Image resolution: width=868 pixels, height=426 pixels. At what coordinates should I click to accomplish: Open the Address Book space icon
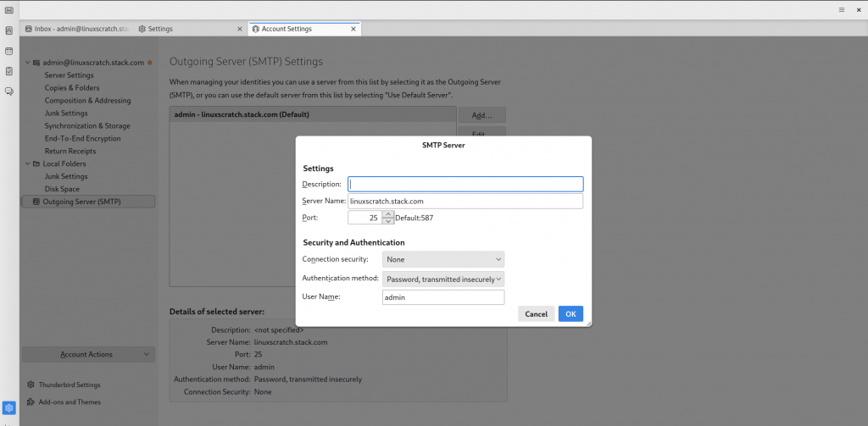coord(8,30)
